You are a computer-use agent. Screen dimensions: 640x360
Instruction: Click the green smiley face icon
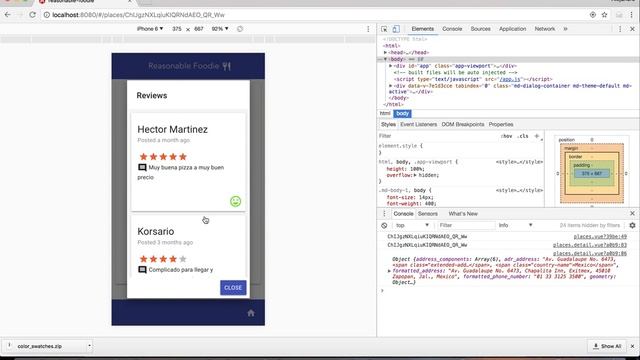[x=236, y=201]
